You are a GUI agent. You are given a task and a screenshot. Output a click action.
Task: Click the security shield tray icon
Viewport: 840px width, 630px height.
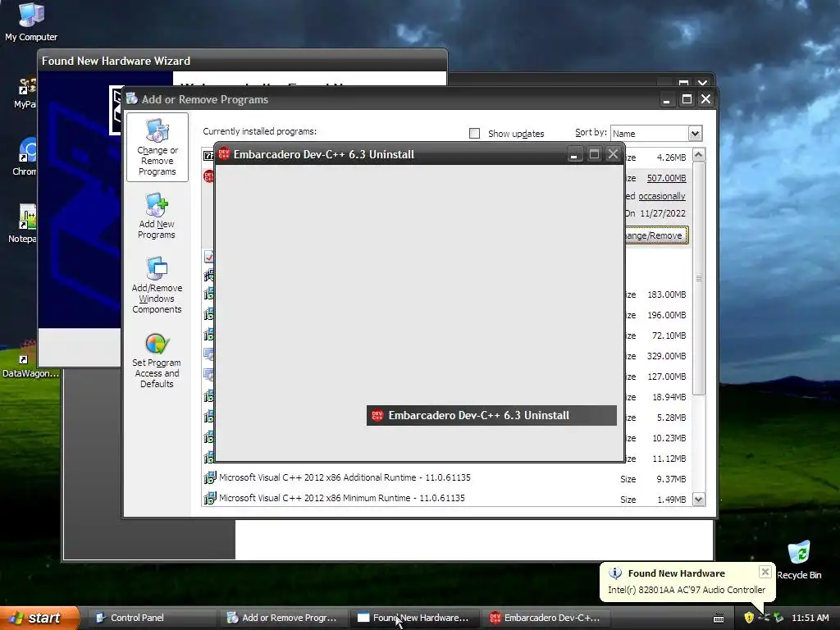[x=749, y=618]
